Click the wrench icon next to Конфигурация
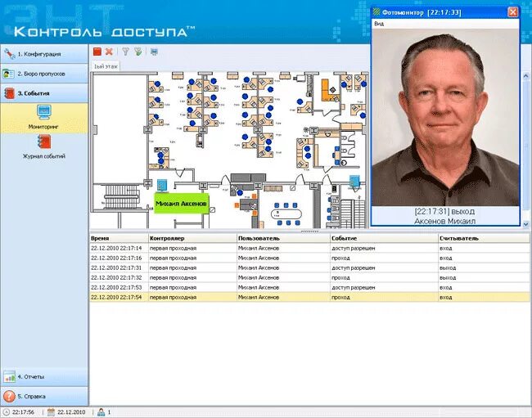Image resolution: width=532 pixels, height=418 pixels. pyautogui.click(x=9, y=54)
